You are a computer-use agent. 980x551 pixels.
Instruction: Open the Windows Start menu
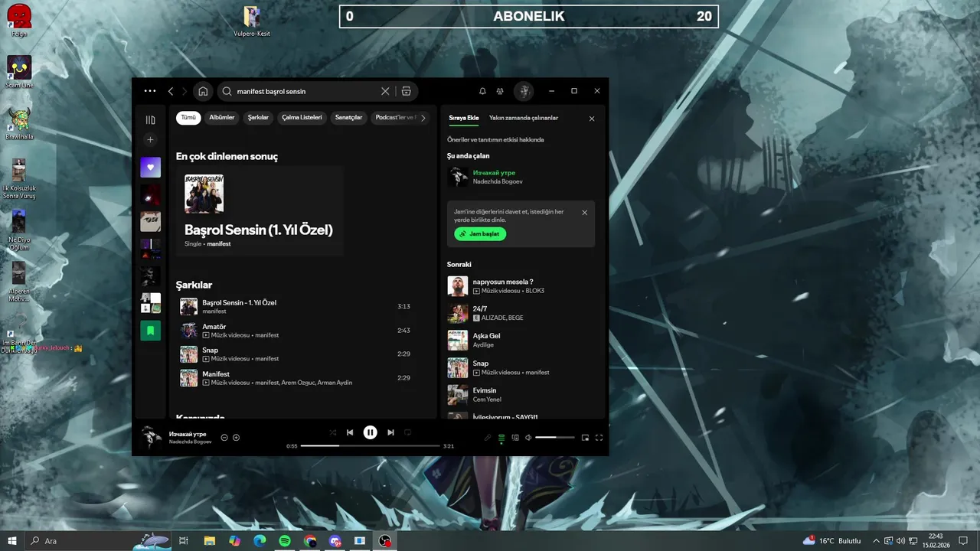pyautogui.click(x=11, y=541)
